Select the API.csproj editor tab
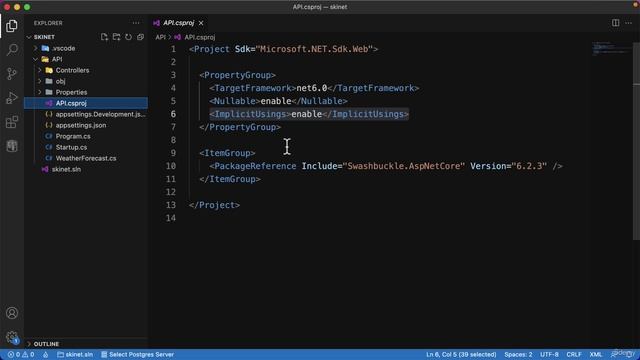 [178, 23]
